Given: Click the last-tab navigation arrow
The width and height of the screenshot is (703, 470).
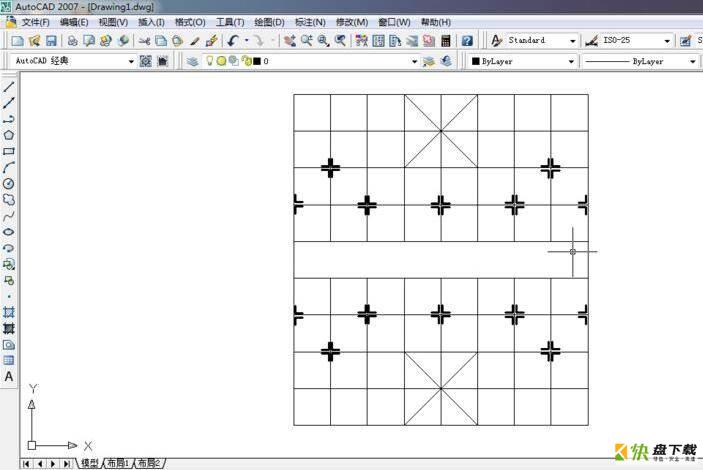Looking at the screenshot, I should pyautogui.click(x=67, y=464).
